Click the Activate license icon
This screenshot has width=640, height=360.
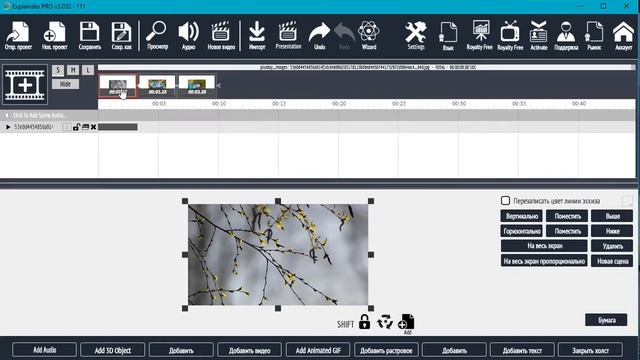click(539, 36)
